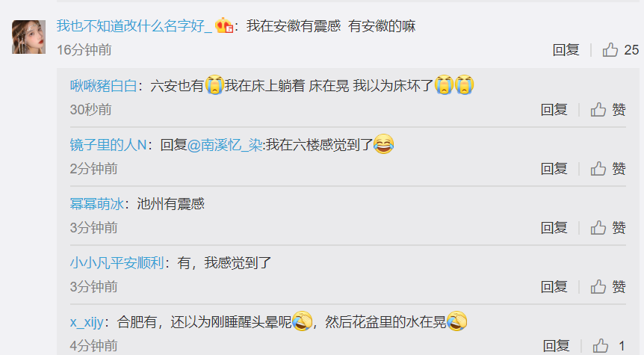The width and height of the screenshot is (644, 355).
Task: Like 小小凡平安顺利's reply
Action: [608, 287]
